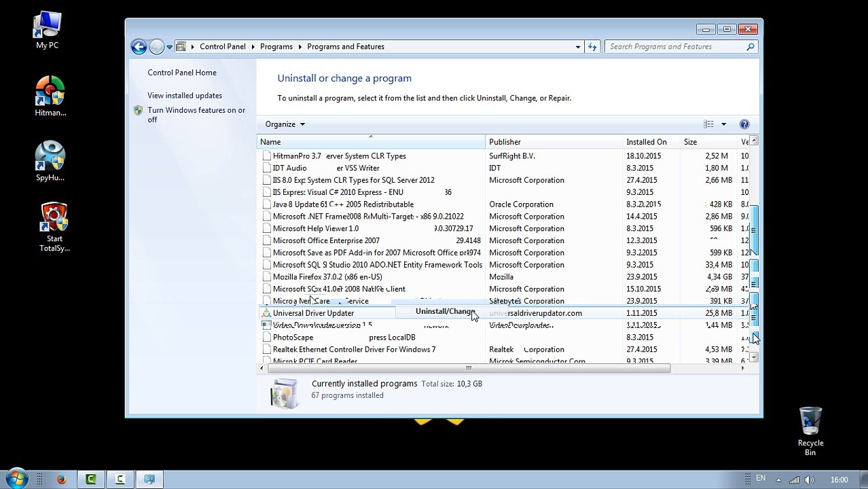Launch Firefox from the taskbar
868x489 pixels.
tap(60, 479)
